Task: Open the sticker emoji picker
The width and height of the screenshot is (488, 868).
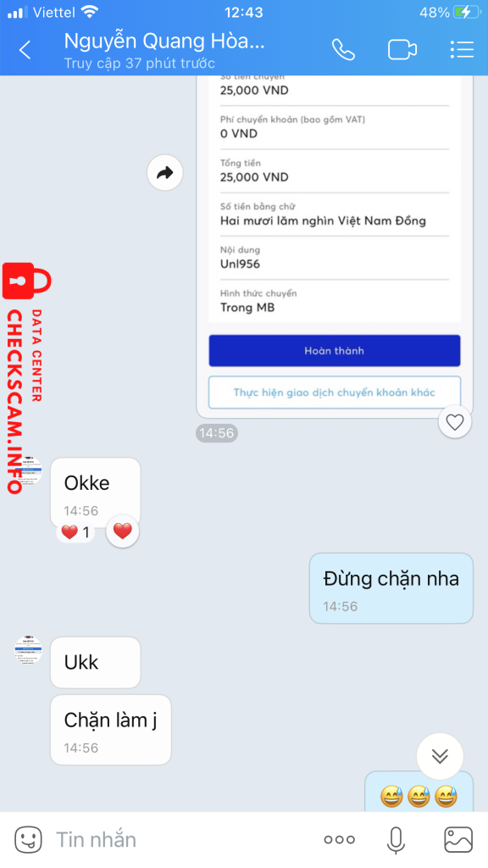Action: 28,840
